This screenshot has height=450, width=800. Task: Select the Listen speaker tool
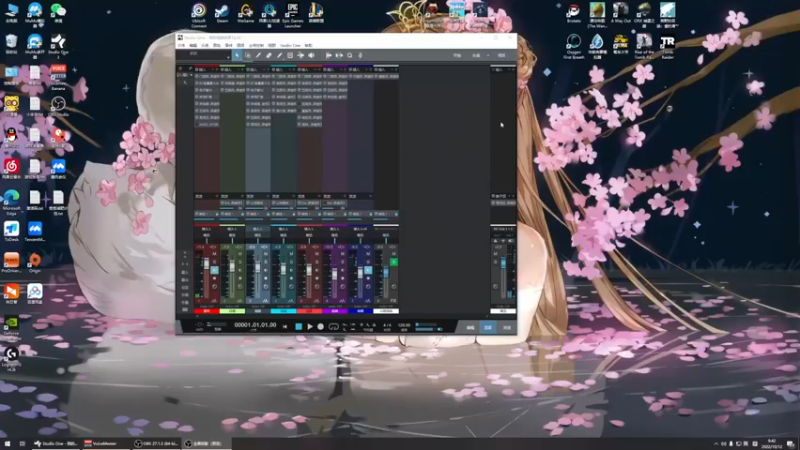pos(311,55)
